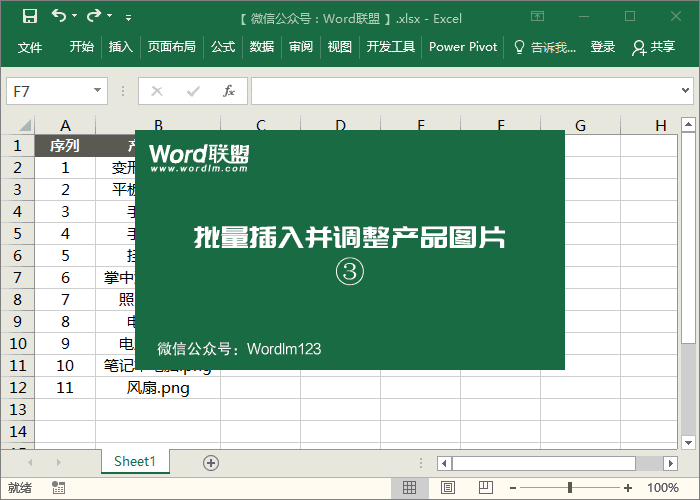Click the vertical scrollbar down arrow
The image size is (700, 500).
pos(688,442)
